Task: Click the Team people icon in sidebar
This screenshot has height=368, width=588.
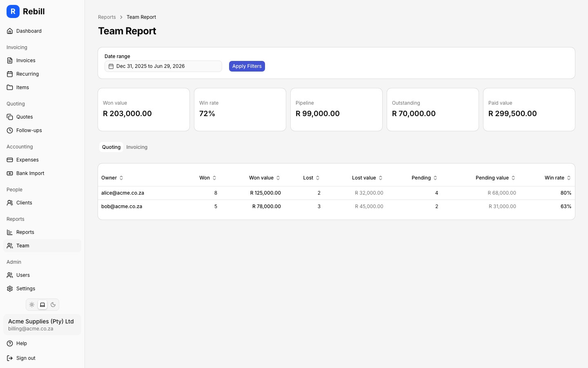Action: 10,246
